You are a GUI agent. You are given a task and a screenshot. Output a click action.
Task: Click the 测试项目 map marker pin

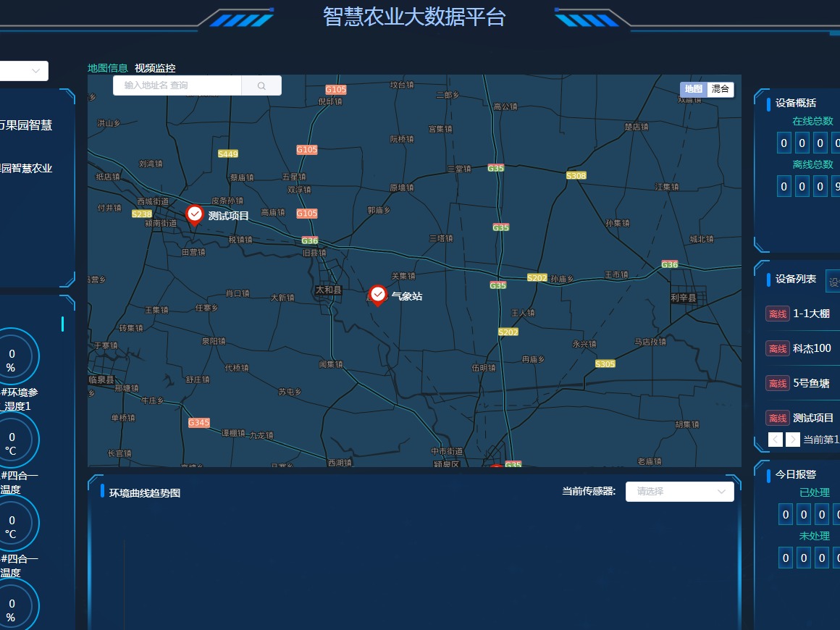click(x=194, y=214)
